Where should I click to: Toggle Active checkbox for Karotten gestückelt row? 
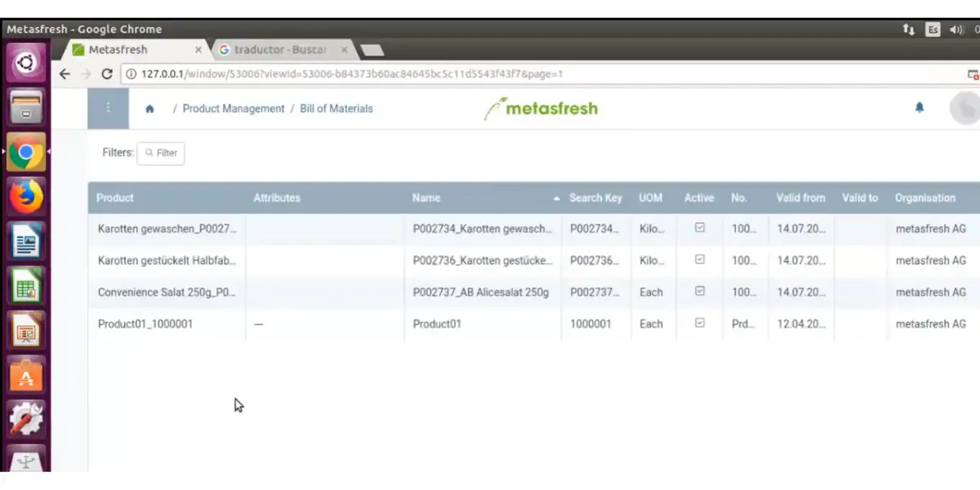(x=700, y=260)
